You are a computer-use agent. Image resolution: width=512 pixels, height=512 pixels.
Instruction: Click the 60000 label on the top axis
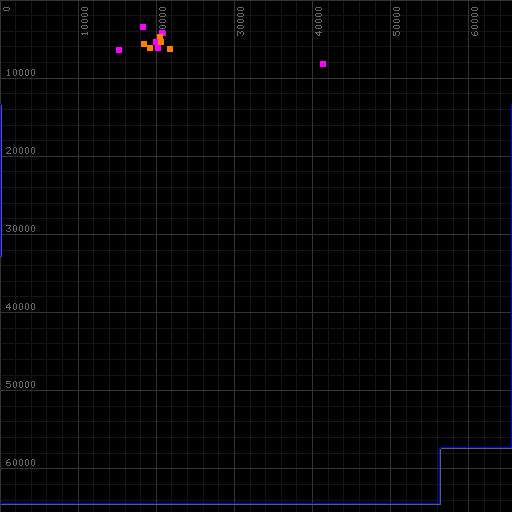[x=474, y=21]
